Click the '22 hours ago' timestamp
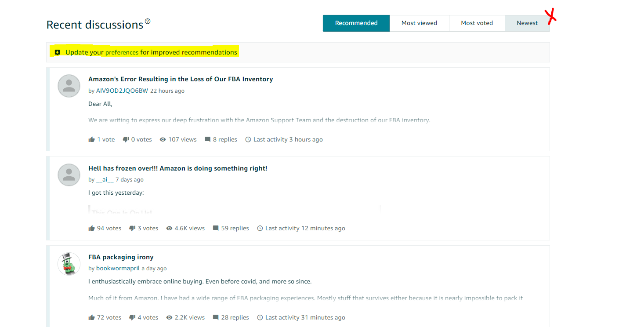 pyautogui.click(x=167, y=91)
